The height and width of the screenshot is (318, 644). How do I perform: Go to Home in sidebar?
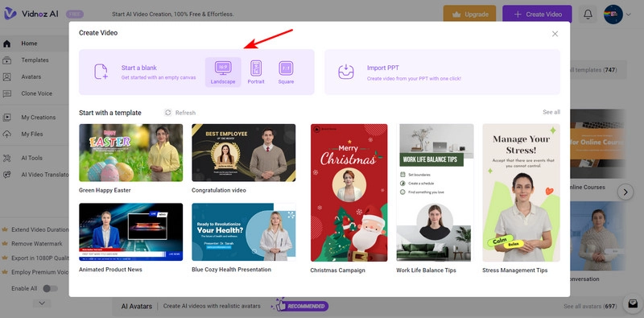coord(29,43)
